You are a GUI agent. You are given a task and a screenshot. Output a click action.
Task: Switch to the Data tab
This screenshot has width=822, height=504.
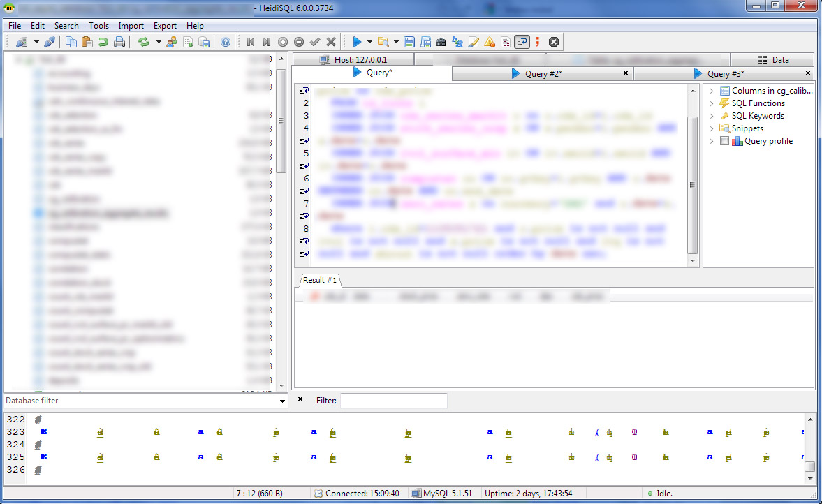[x=773, y=60]
